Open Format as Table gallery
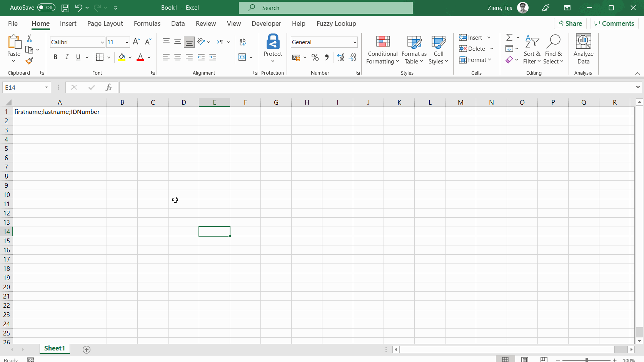 [x=414, y=49]
